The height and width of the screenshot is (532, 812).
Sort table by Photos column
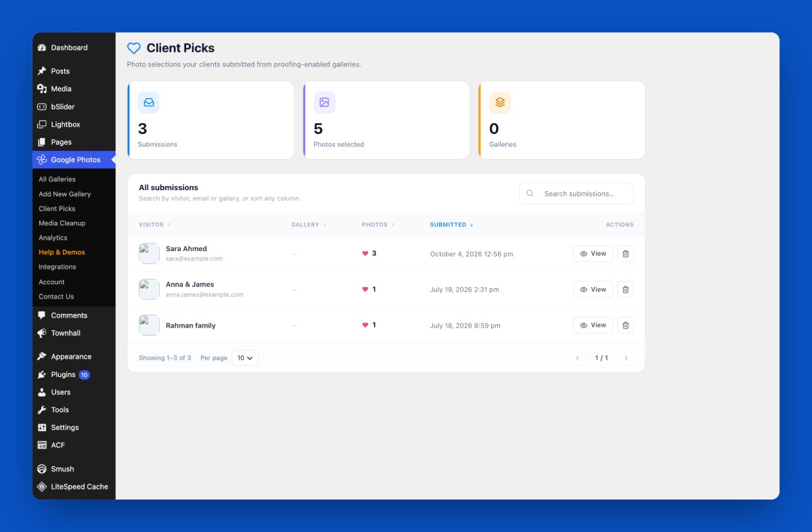378,225
